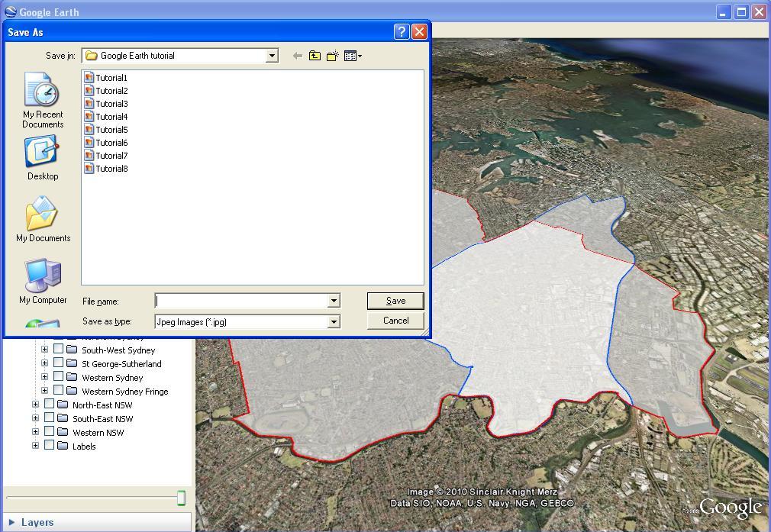Screen dimensions: 771x532
Task: Close the Save As dialog
Action: (419, 32)
